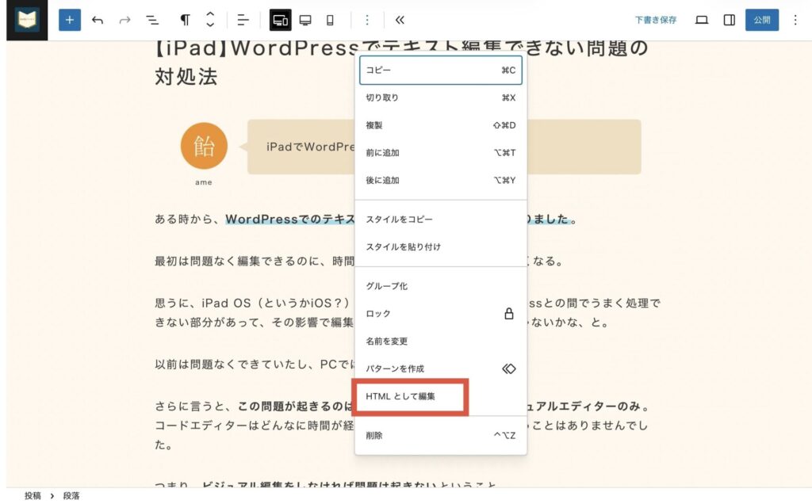Click the paragraph block type icon
This screenshot has width=812, height=504.
pyautogui.click(x=185, y=20)
